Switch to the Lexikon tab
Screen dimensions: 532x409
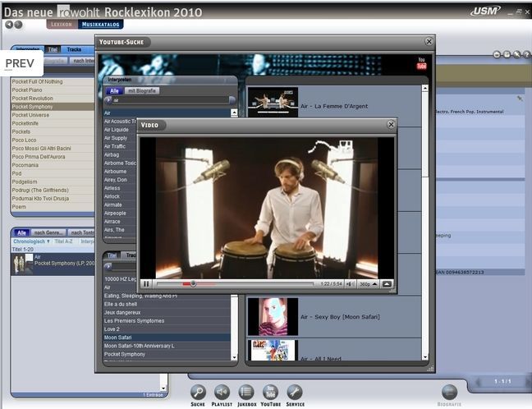click(x=62, y=25)
